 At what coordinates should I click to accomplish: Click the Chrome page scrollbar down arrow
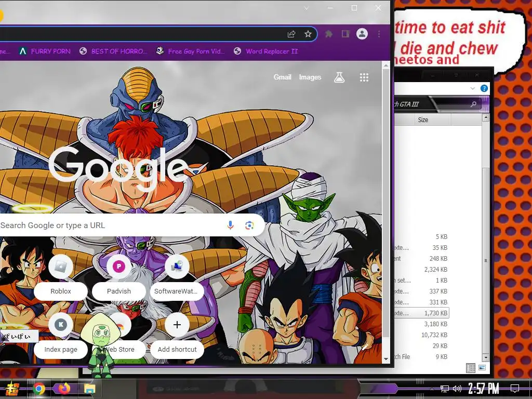tap(386, 359)
